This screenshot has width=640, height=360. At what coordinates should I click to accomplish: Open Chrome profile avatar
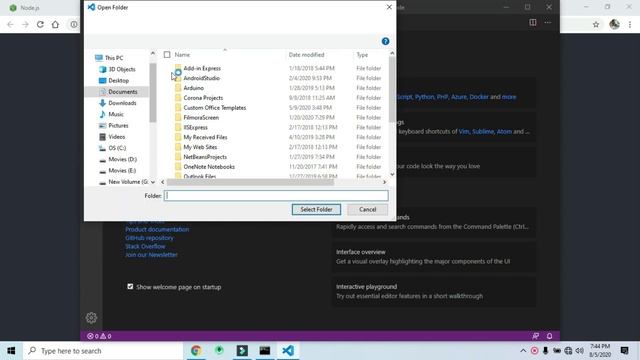click(614, 24)
